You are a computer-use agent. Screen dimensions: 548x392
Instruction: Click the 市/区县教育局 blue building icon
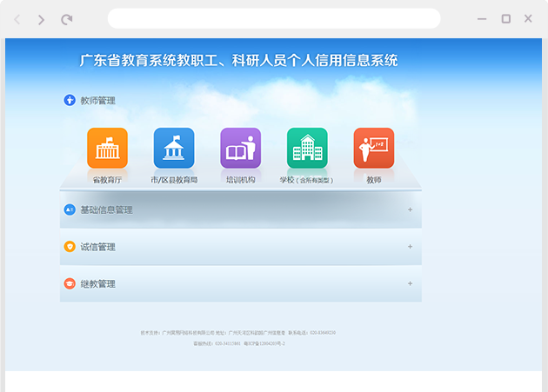[x=174, y=149]
